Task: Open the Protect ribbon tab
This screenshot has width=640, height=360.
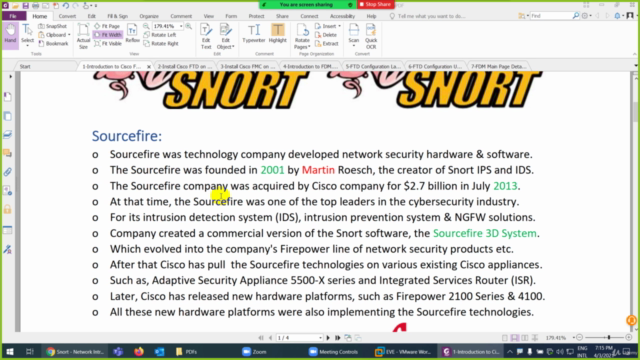Action: 256,16
